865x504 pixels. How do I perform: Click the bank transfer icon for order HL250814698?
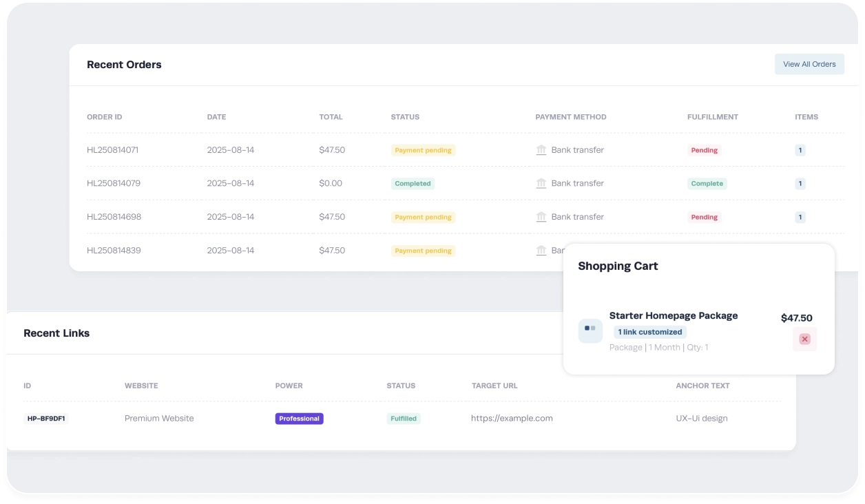pos(541,217)
